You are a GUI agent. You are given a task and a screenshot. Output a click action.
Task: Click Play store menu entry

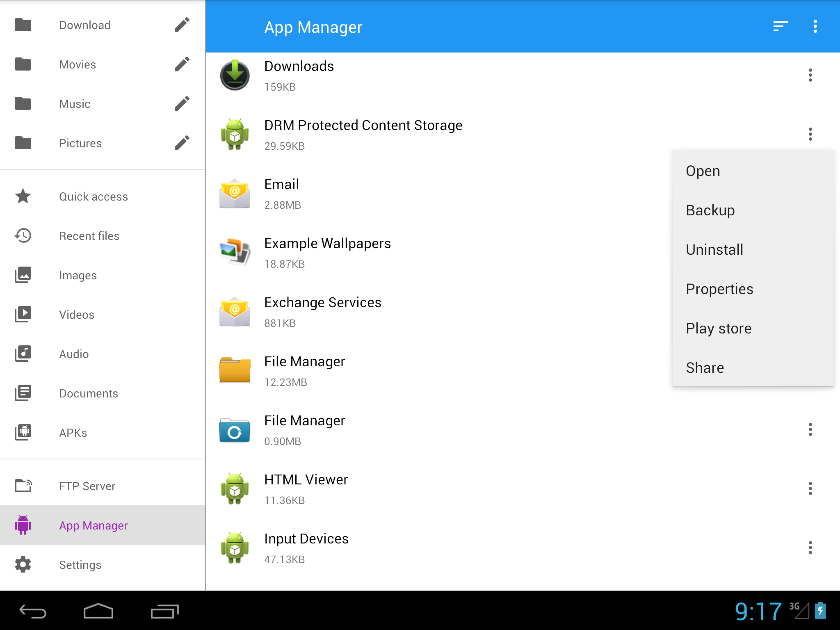pyautogui.click(x=719, y=329)
